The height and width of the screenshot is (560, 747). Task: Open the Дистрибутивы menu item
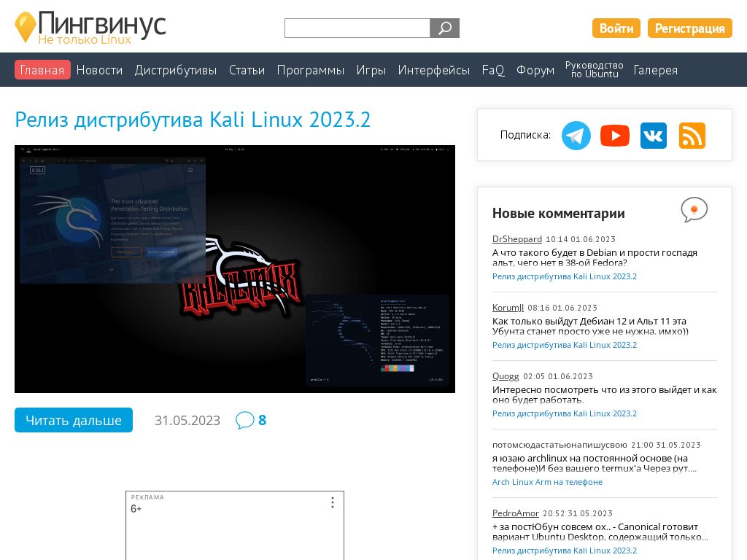[176, 70]
